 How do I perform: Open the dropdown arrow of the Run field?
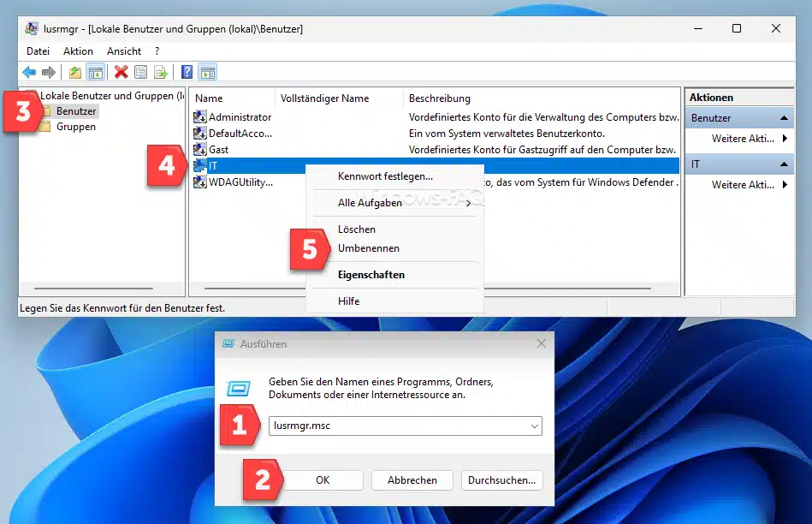534,426
